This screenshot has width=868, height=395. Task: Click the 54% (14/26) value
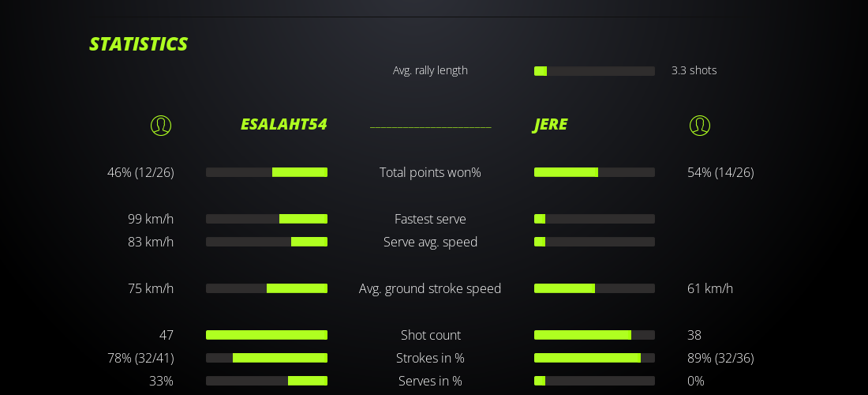pos(720,172)
